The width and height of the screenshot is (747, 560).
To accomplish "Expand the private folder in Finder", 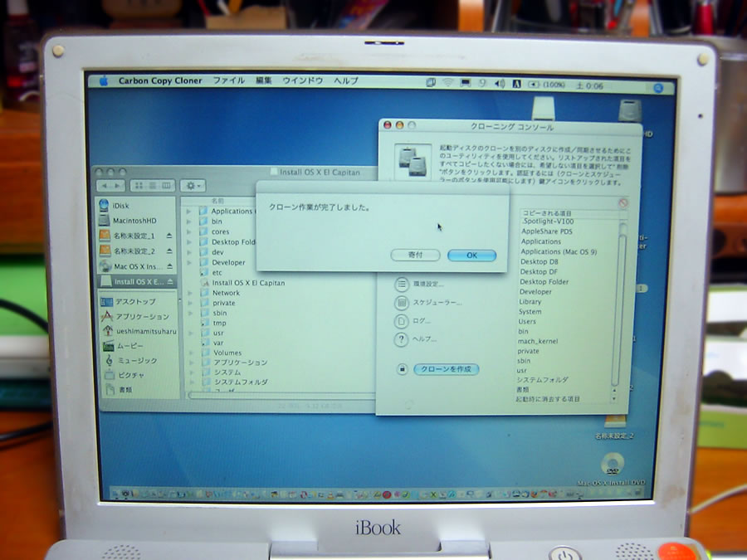I will point(190,303).
